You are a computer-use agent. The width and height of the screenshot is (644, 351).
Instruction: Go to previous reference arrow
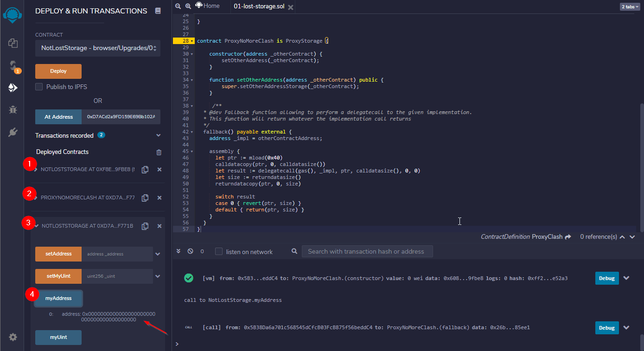(x=622, y=236)
